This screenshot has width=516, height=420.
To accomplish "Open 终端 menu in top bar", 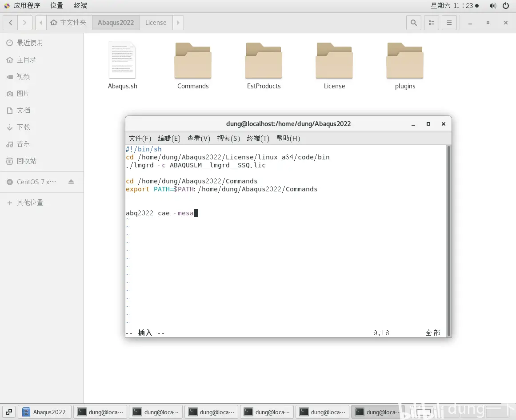I will 80,6.
